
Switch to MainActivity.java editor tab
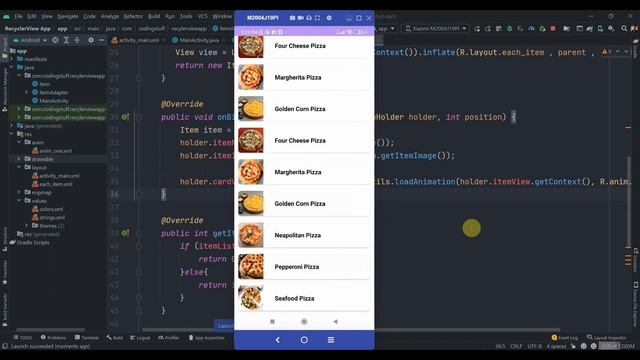(x=196, y=40)
